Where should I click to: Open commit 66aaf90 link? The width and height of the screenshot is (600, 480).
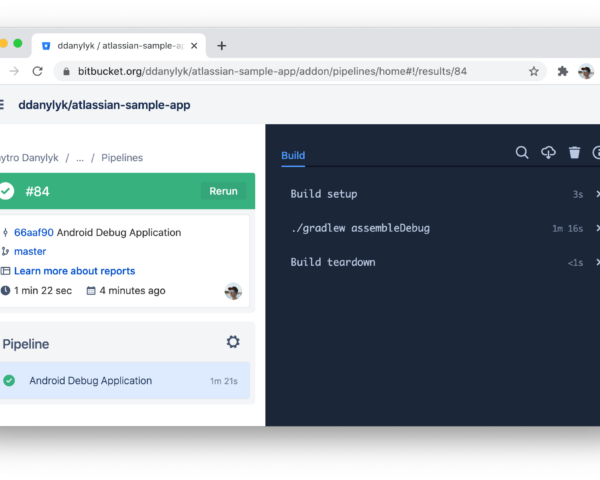tap(34, 232)
